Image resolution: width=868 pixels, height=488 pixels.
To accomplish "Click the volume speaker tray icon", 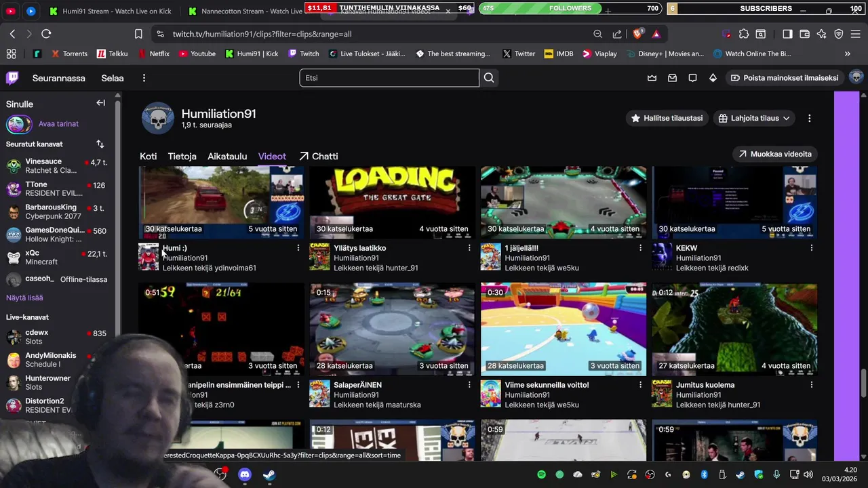I will (x=808, y=475).
